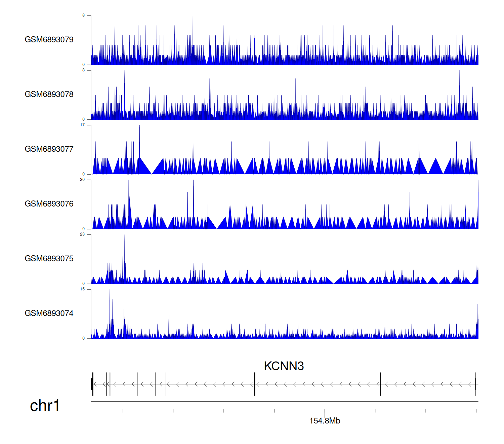This screenshot has height=444, width=504.
Task: Click the GSM6893079 track label
Action: 49,40
